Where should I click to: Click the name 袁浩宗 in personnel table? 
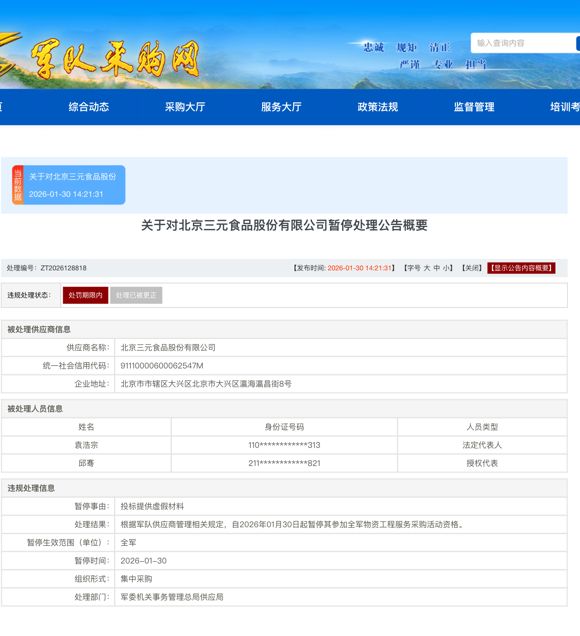tap(86, 445)
